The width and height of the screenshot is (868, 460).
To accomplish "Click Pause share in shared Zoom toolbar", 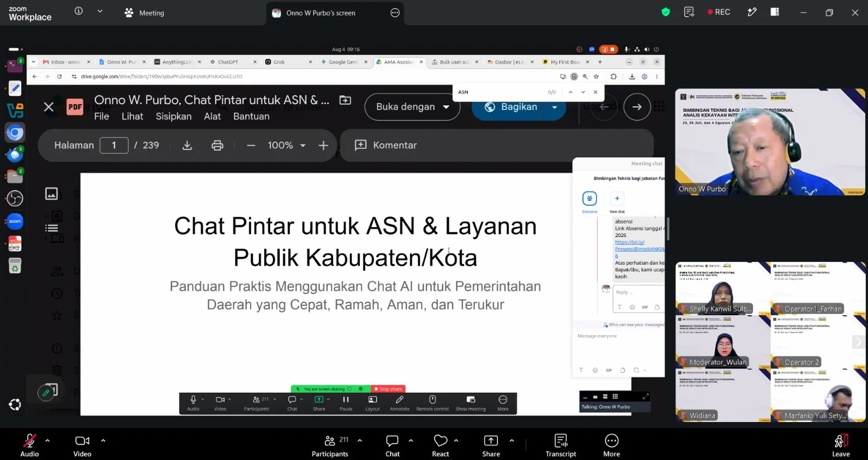I will [346, 403].
